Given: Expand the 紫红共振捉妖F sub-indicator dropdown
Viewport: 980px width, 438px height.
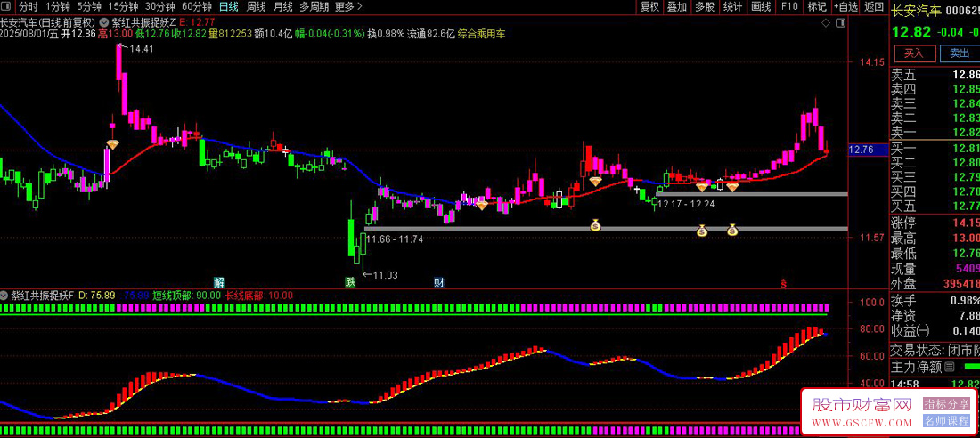Looking at the screenshot, I should coord(4,295).
